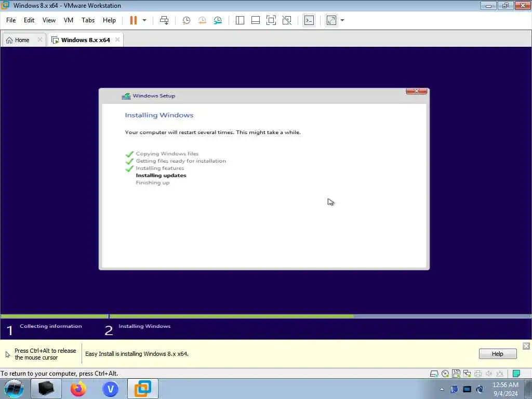Image resolution: width=532 pixels, height=399 pixels.
Task: Open the File menu
Action: (11, 20)
